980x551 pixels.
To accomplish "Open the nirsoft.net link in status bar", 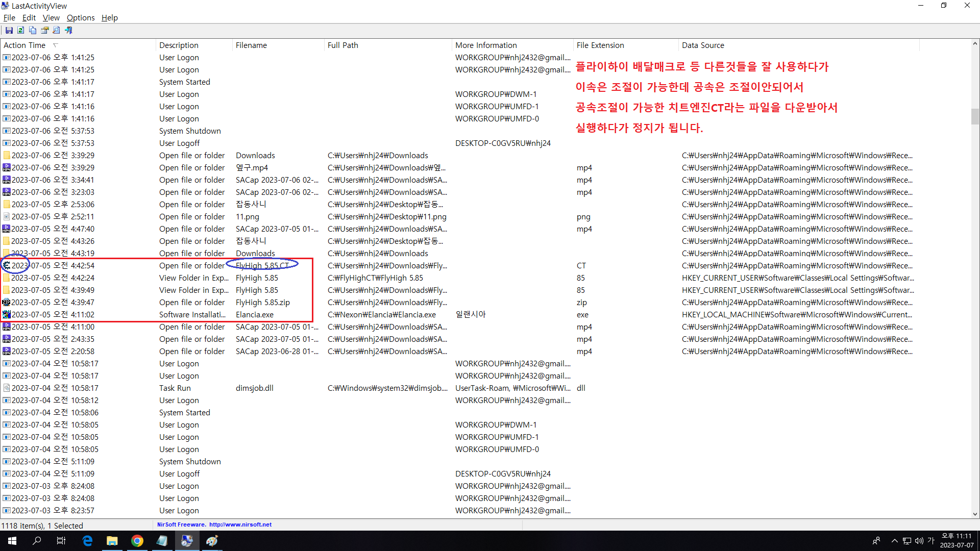I will (x=240, y=524).
